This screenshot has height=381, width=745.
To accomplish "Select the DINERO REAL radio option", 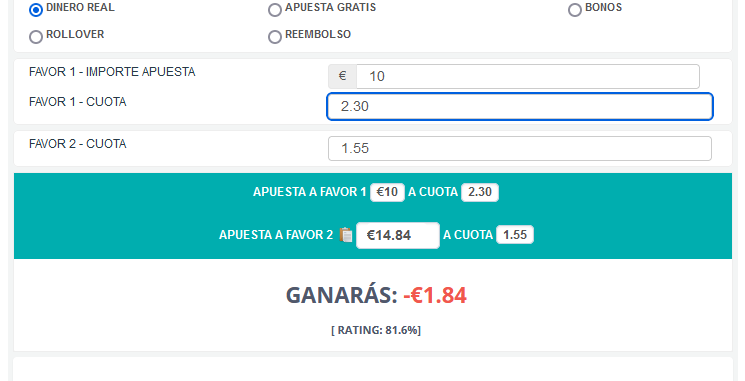I will 36,10.
